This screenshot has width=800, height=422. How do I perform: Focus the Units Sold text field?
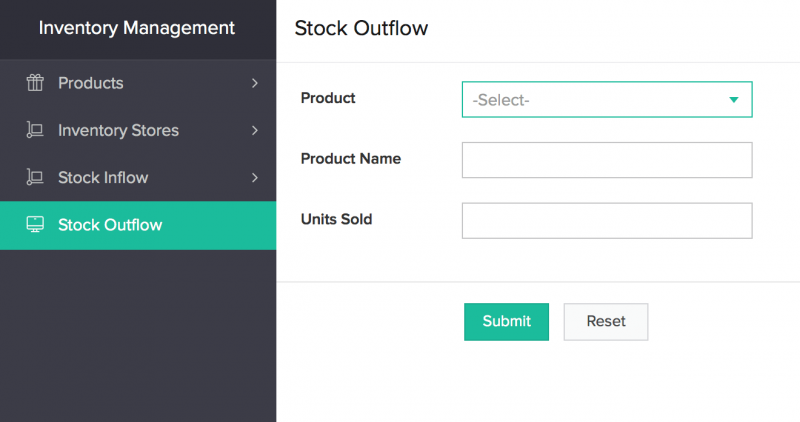[x=606, y=221]
